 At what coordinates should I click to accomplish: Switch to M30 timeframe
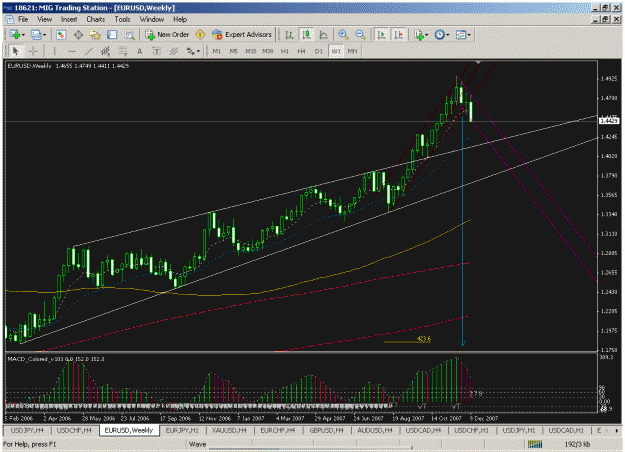(268, 51)
